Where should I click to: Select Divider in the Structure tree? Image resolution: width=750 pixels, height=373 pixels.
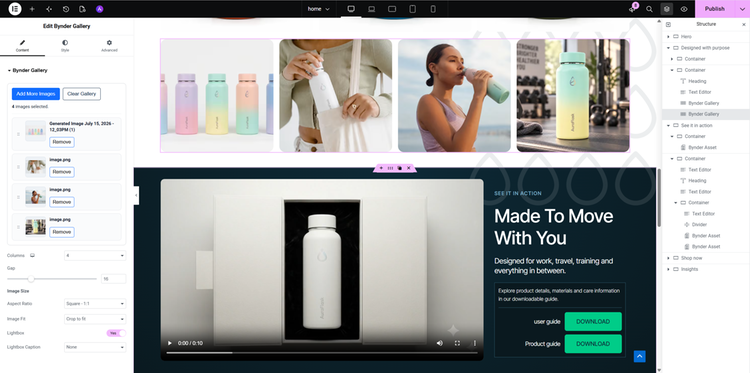pyautogui.click(x=699, y=225)
